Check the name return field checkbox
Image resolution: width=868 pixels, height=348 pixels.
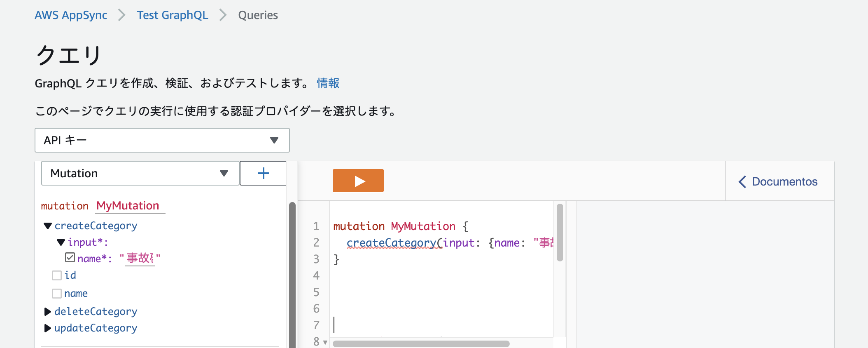[x=57, y=294]
